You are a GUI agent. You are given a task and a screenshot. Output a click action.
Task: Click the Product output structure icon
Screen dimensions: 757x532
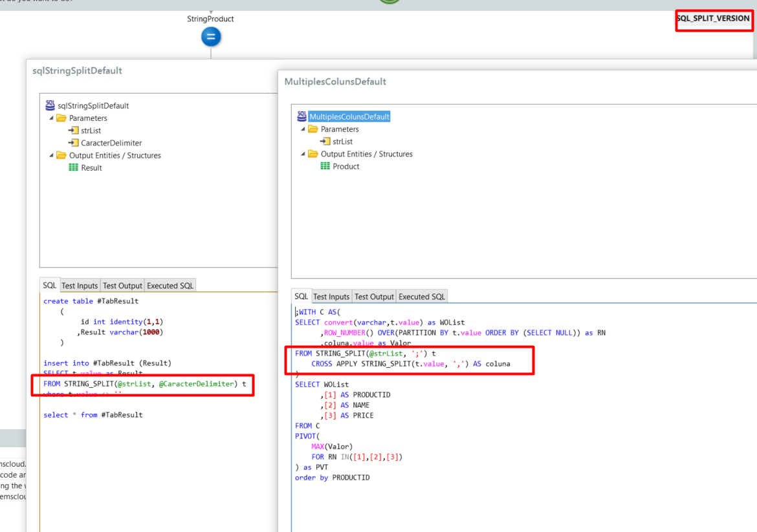pyautogui.click(x=325, y=166)
